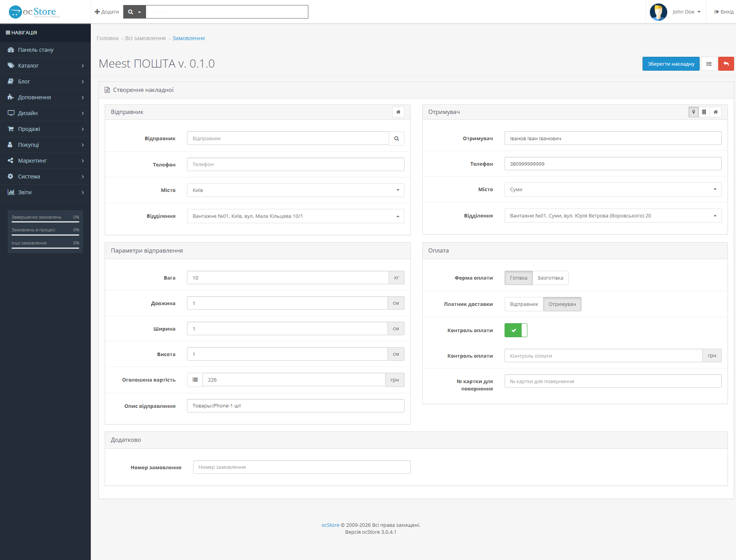Open Маркетинг menu item
The height and width of the screenshot is (560, 736).
(45, 161)
